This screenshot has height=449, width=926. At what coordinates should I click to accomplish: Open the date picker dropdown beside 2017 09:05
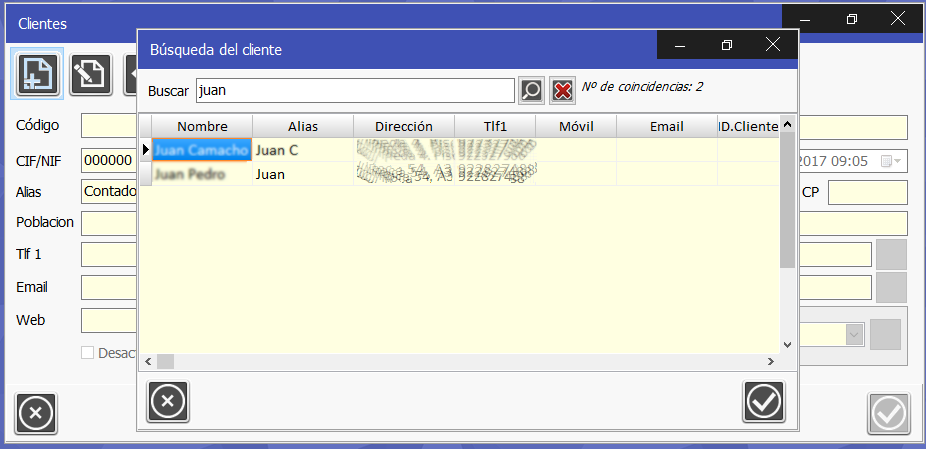click(890, 161)
